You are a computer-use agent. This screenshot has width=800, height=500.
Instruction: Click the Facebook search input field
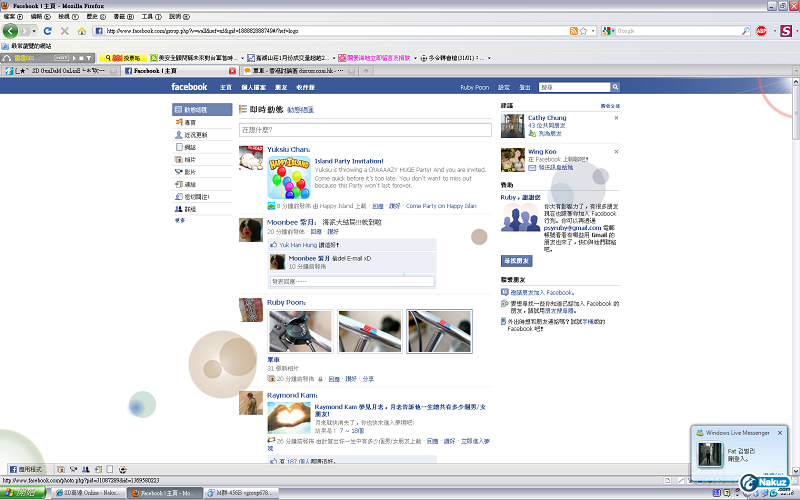tap(574, 87)
